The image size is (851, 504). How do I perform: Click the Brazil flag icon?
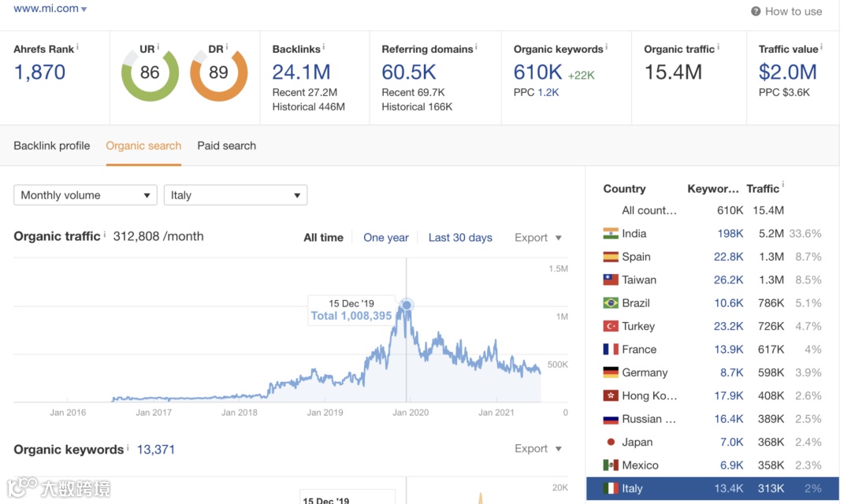point(611,303)
